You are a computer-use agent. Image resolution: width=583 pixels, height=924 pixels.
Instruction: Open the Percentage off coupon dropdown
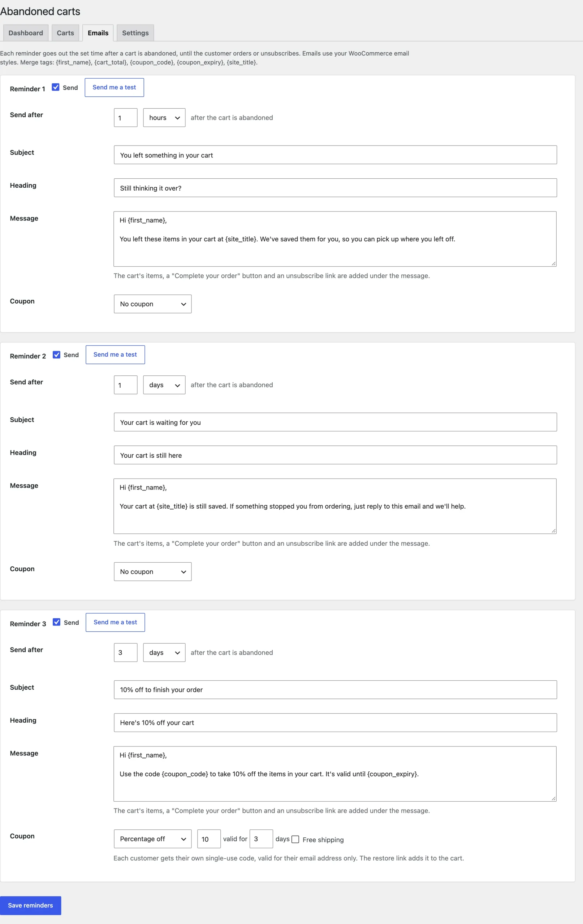(x=153, y=839)
